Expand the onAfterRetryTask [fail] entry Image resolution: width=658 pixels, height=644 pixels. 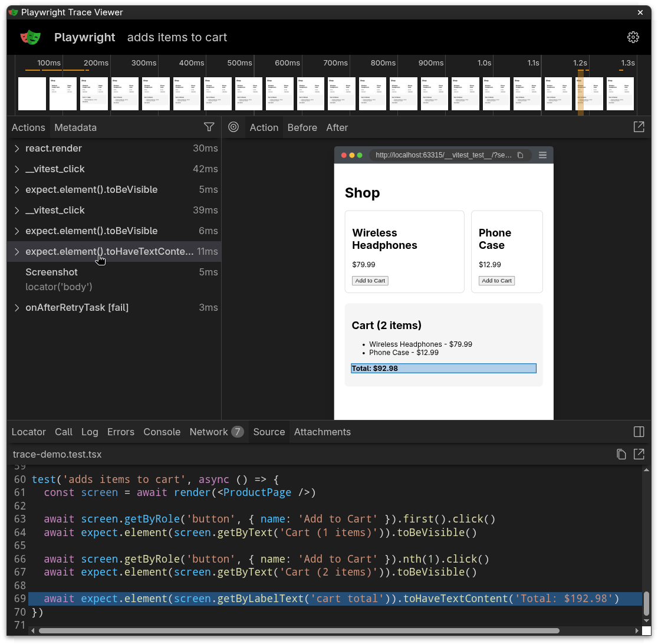17,307
